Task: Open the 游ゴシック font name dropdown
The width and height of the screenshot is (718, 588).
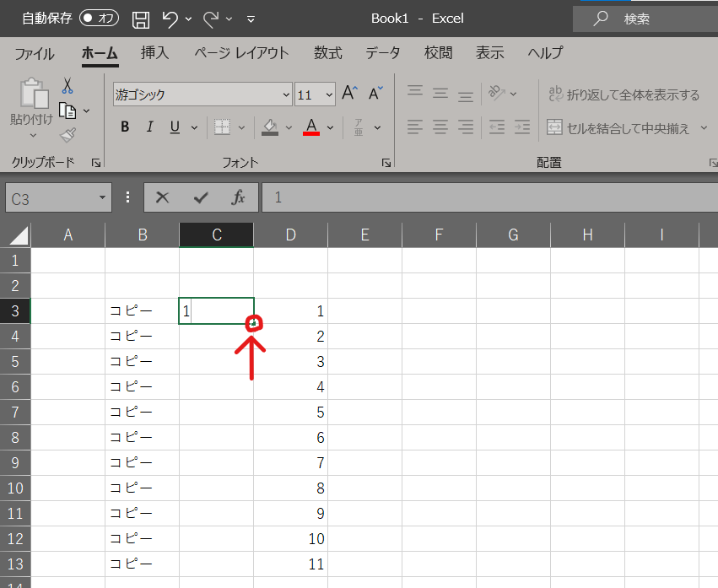Action: 286,94
